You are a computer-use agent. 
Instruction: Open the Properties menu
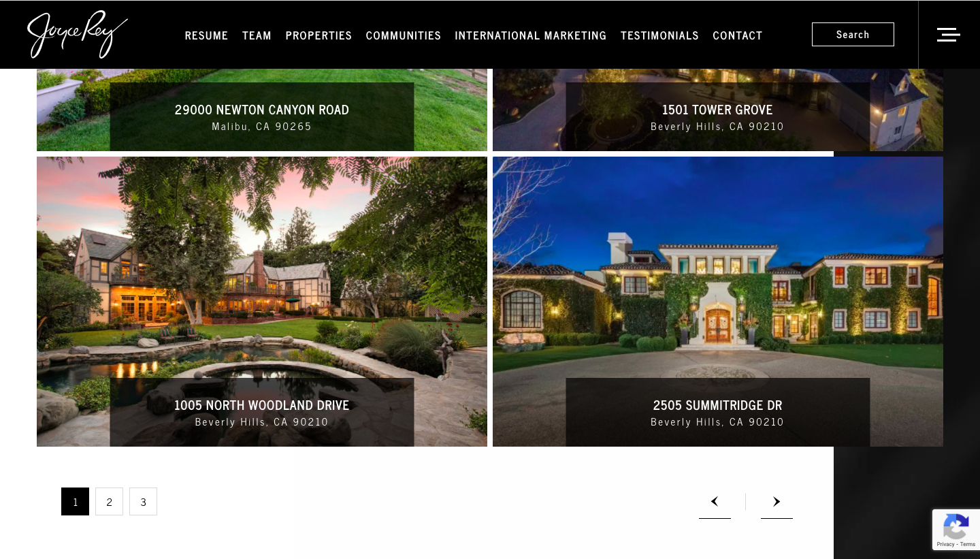coord(318,35)
